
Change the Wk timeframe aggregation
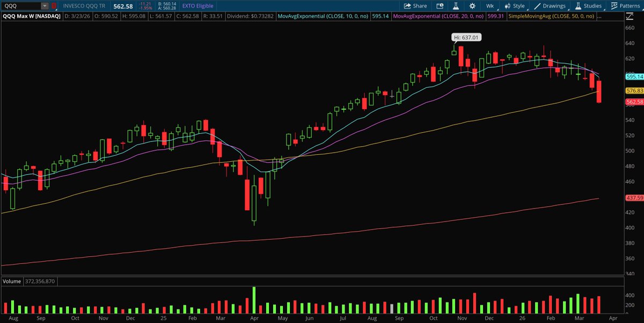pyautogui.click(x=490, y=6)
